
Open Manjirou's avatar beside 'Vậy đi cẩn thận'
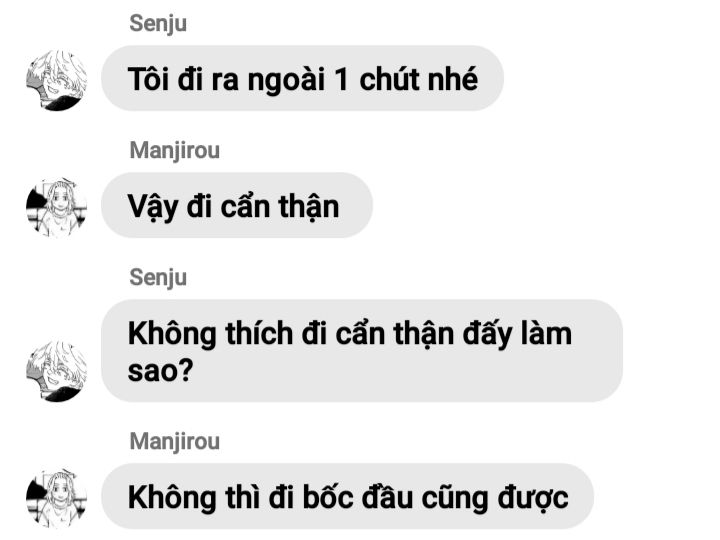56,208
